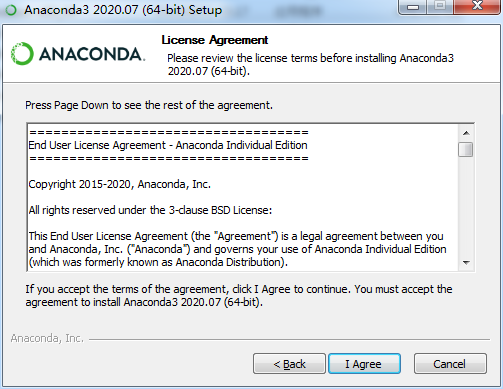
Task: Click the Anaconda icon in the title bar
Action: point(11,10)
